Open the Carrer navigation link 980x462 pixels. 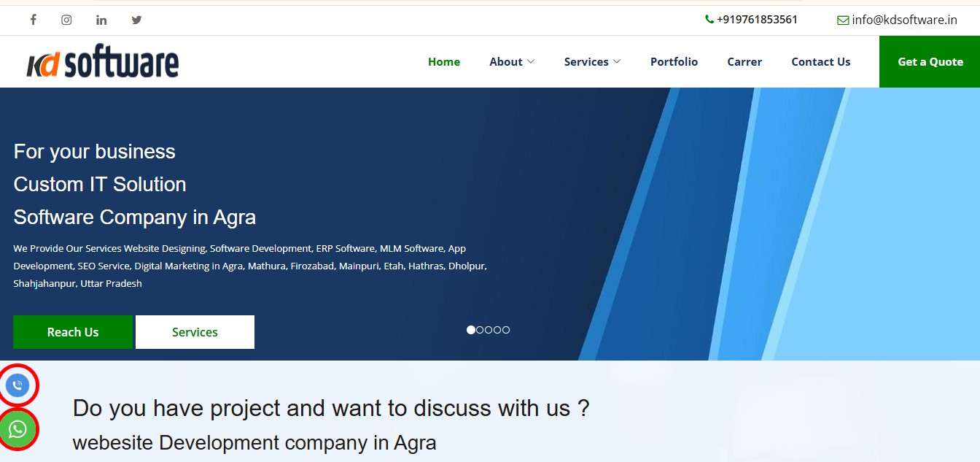744,62
